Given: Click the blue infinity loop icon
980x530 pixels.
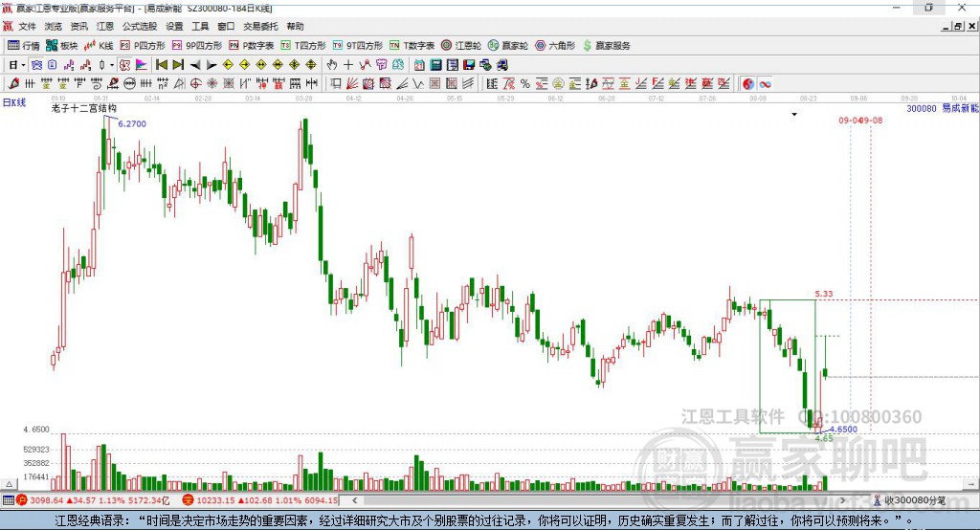Looking at the screenshot, I should click(x=765, y=84).
